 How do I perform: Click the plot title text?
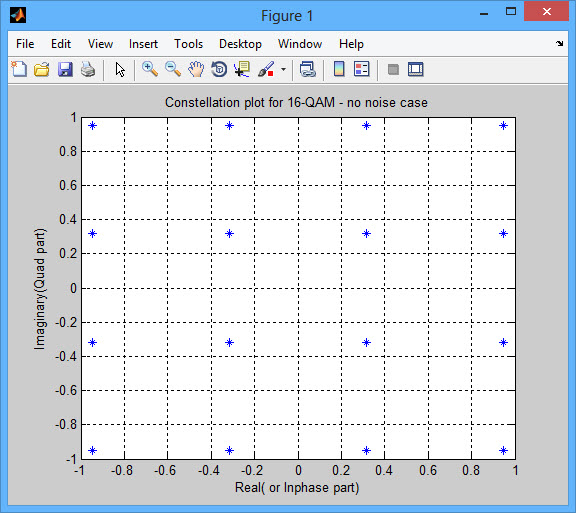click(x=296, y=103)
